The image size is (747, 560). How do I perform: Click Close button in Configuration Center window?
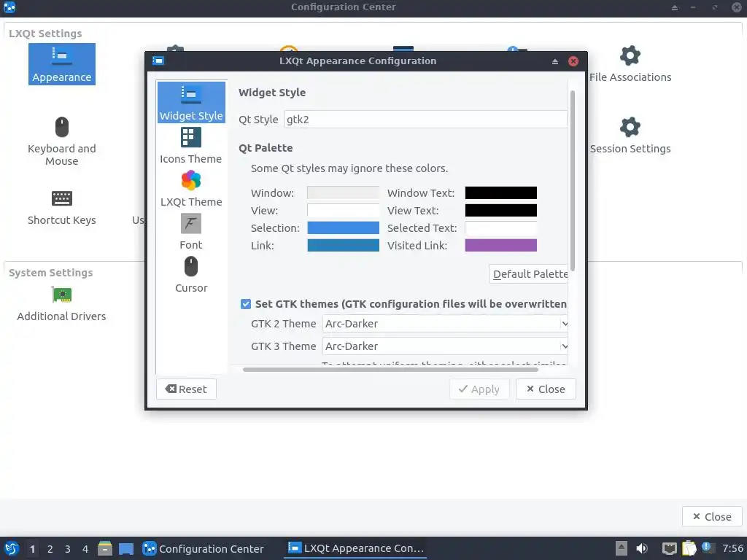point(712,517)
